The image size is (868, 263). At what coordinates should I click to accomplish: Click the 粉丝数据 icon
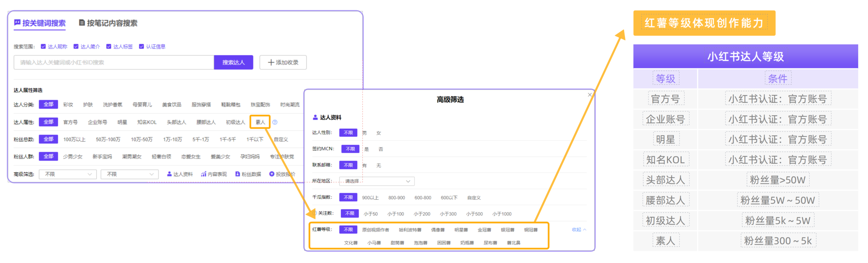tap(238, 174)
